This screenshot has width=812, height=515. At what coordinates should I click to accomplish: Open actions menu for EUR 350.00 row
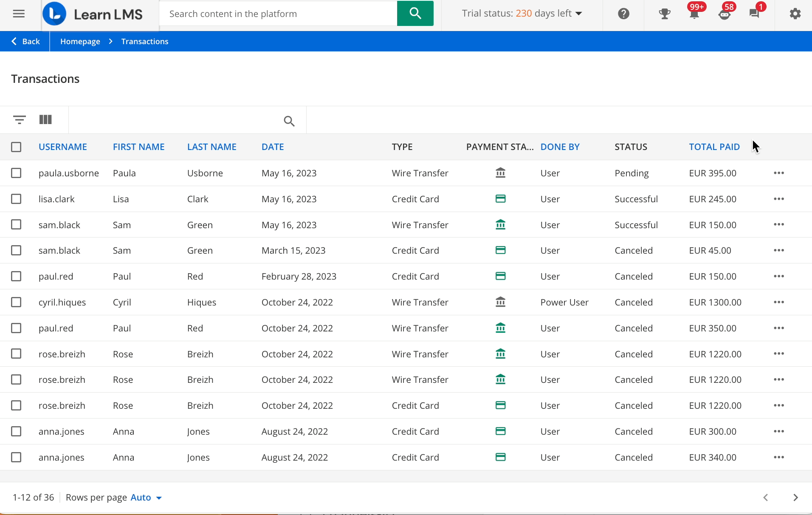tap(779, 328)
